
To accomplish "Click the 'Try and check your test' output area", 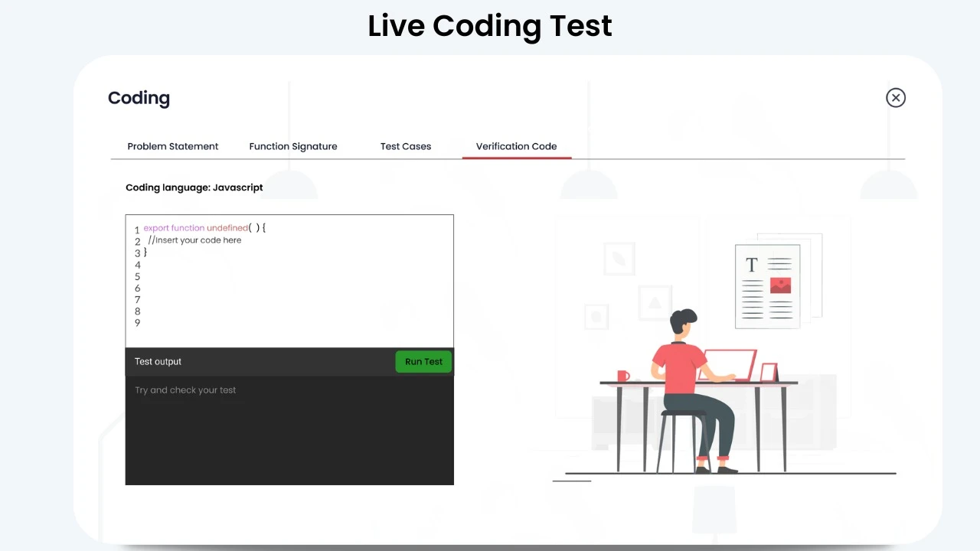I will [185, 390].
